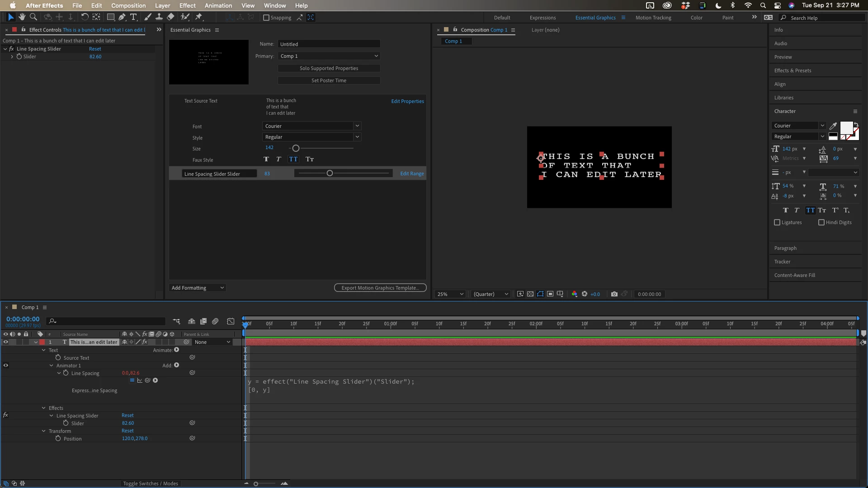Select the Rotation tool

85,17
